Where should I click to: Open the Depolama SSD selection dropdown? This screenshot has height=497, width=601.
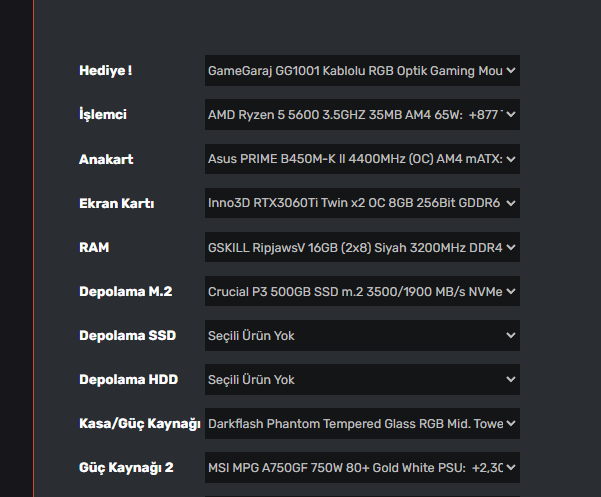(x=362, y=335)
